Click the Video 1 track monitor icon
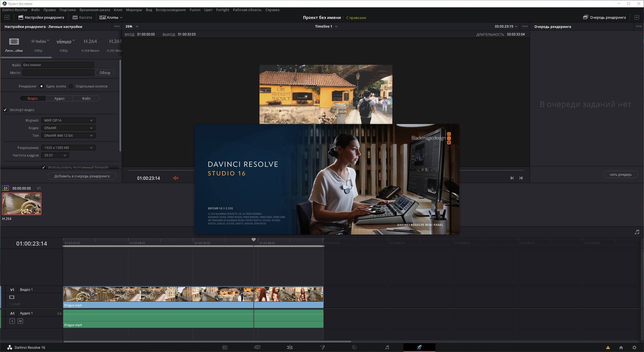This screenshot has height=352, width=644. (x=12, y=297)
